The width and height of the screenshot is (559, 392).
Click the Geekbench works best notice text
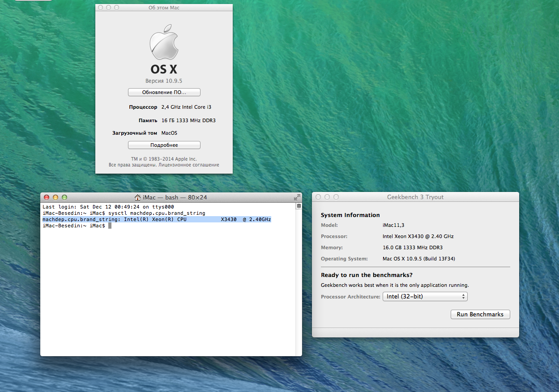coord(395,285)
